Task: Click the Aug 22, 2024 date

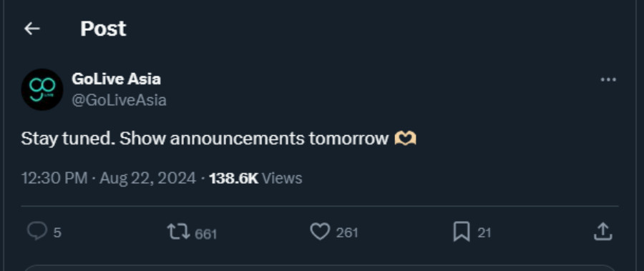Action: pos(147,178)
